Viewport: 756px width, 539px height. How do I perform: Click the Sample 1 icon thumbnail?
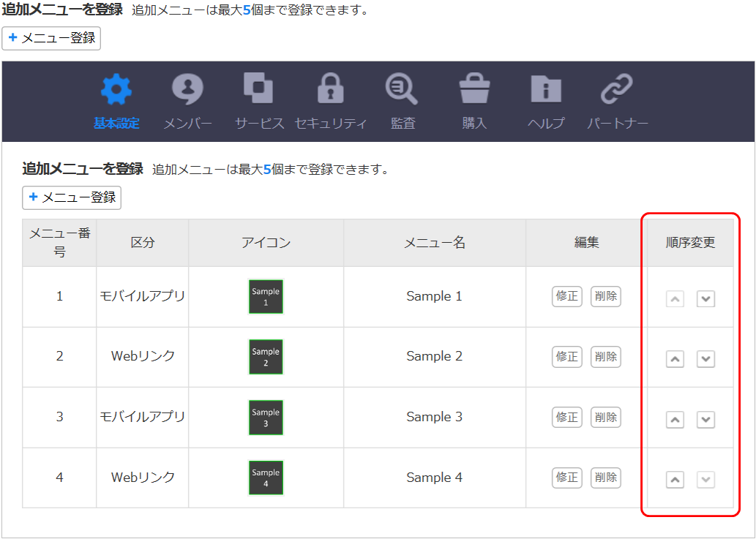(x=266, y=296)
